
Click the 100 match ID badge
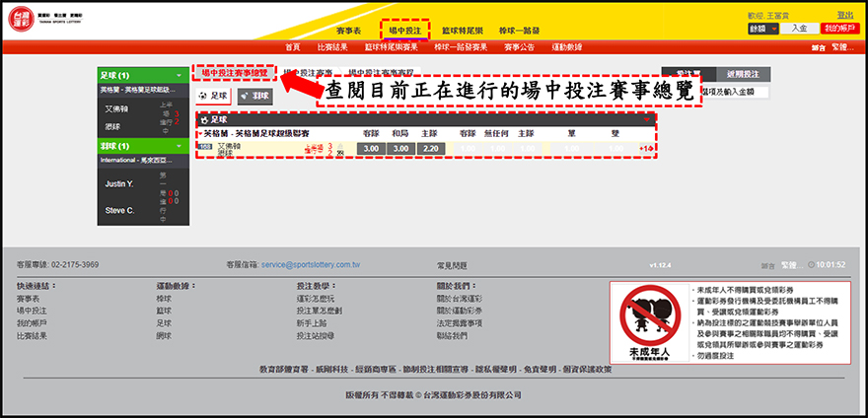pos(204,147)
